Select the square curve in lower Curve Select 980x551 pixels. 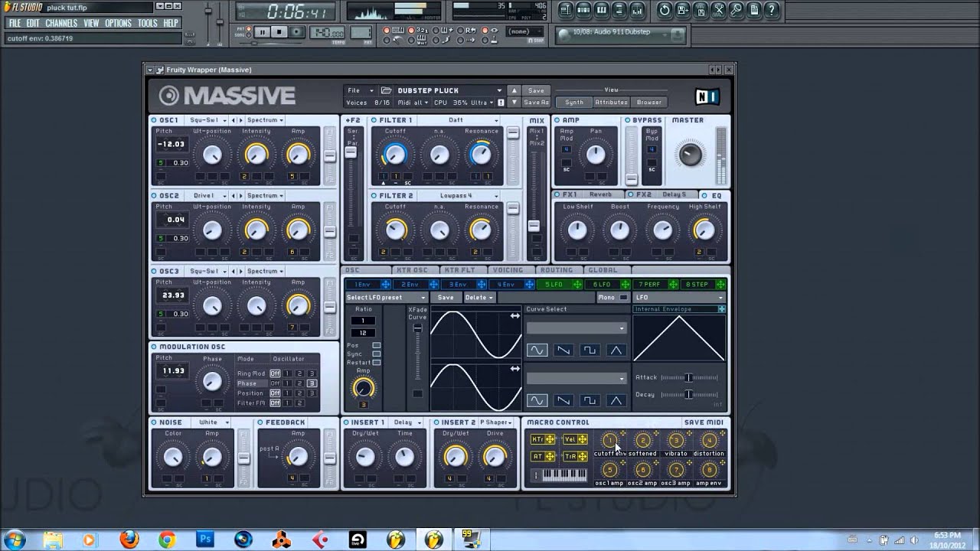pos(590,400)
